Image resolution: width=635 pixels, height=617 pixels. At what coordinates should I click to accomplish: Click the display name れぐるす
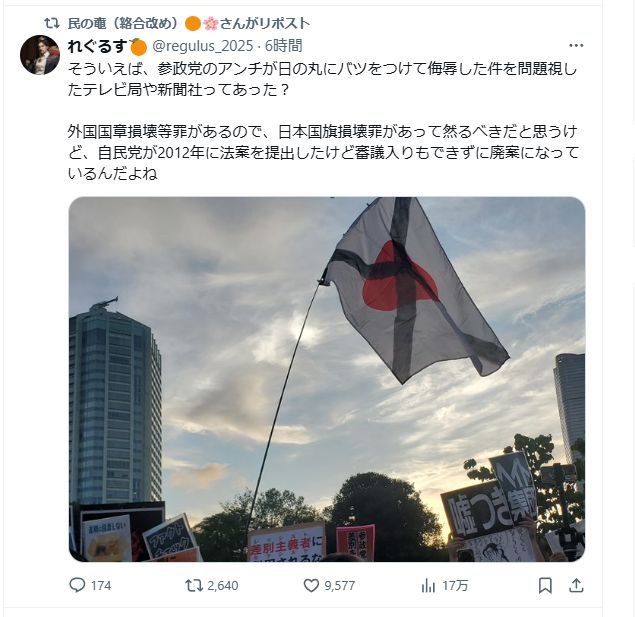click(97, 46)
